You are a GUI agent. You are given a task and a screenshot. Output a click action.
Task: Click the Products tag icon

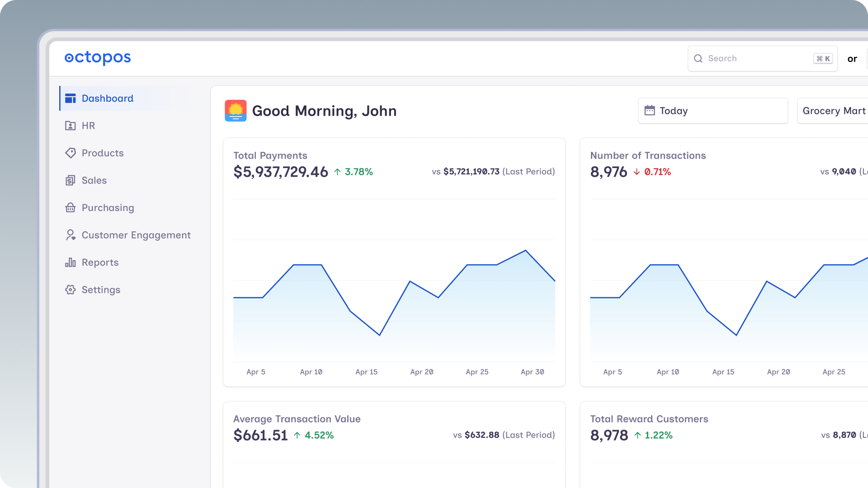tap(70, 153)
